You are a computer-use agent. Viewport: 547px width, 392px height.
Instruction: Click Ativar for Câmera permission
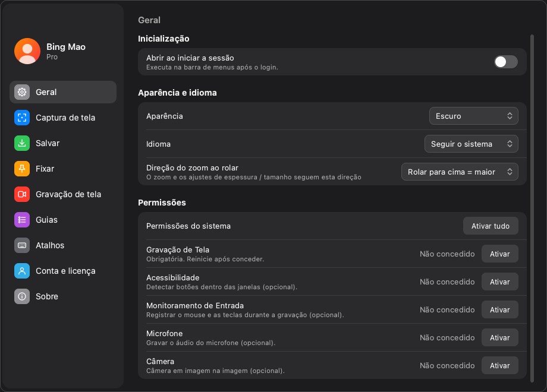[499, 365]
